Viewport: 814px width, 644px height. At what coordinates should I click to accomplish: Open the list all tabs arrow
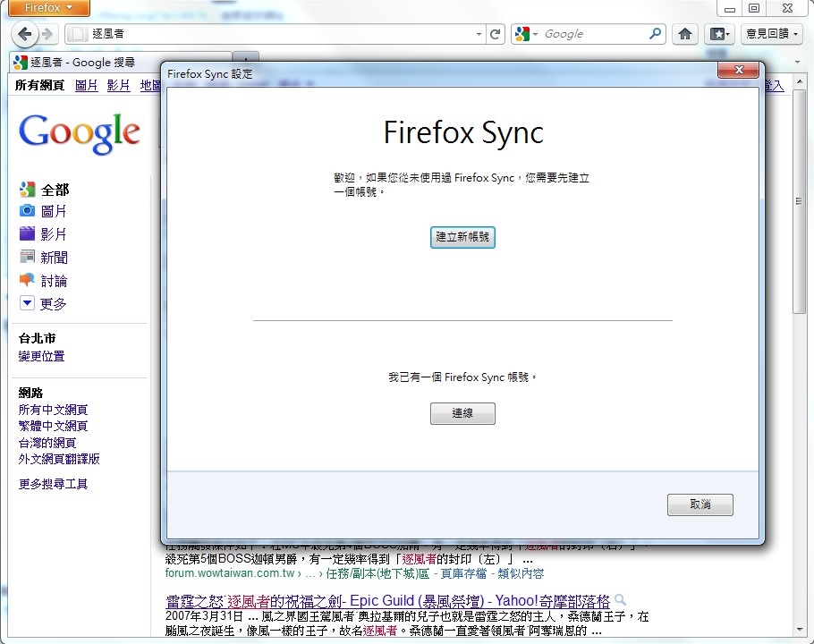[797, 63]
